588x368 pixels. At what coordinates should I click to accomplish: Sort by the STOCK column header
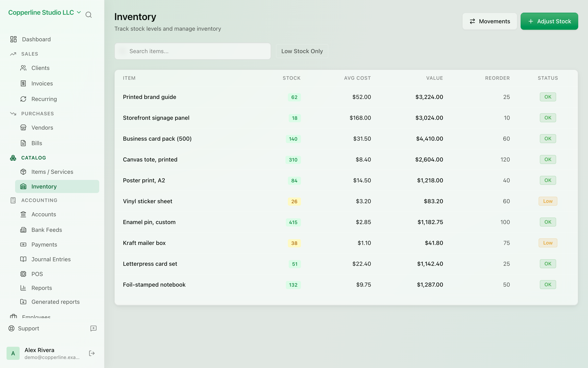[292, 78]
